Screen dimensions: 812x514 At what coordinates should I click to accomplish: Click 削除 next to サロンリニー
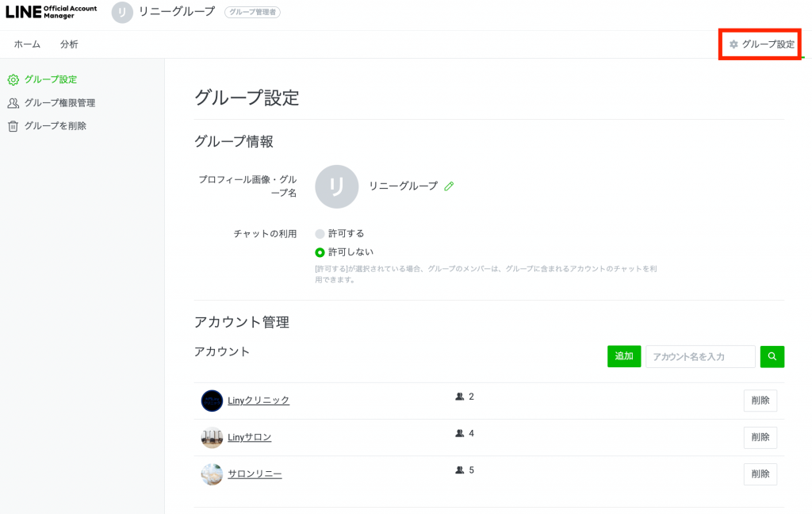[760, 474]
